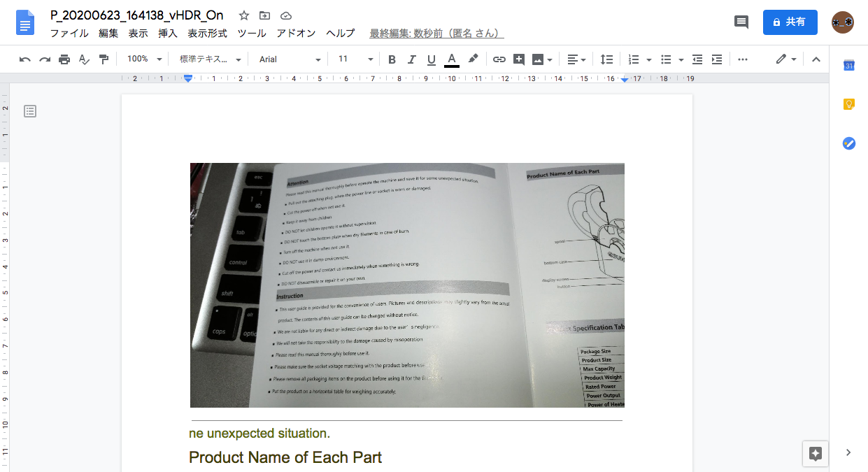Click the Undo arrow icon
The width and height of the screenshot is (868, 472).
(x=25, y=59)
